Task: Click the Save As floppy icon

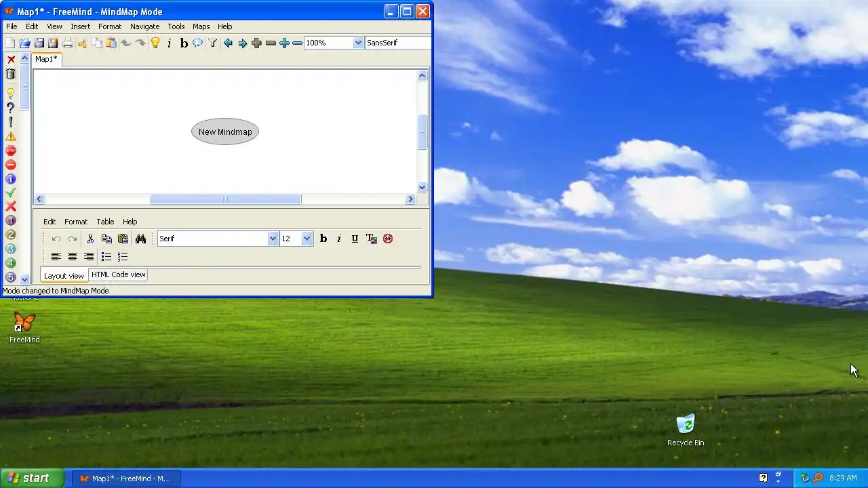Action: pos(53,43)
